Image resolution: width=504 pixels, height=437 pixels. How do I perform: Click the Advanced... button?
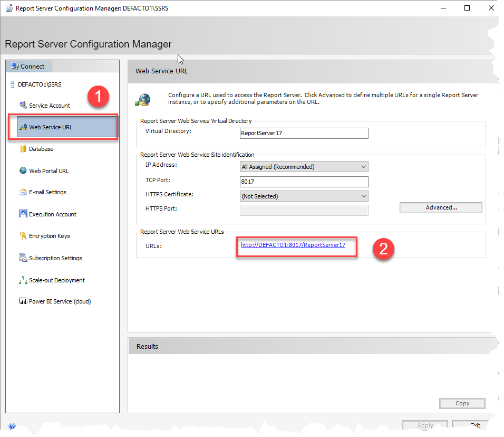tap(441, 207)
